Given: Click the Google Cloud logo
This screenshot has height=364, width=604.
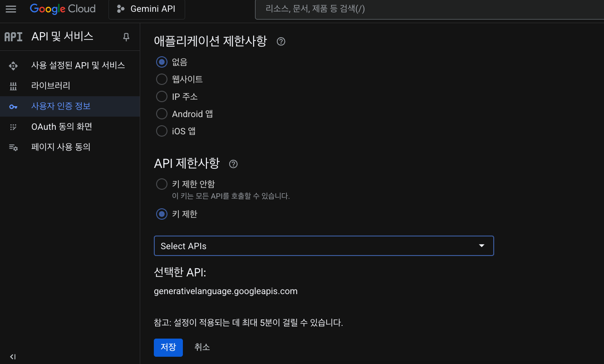Looking at the screenshot, I should [63, 9].
